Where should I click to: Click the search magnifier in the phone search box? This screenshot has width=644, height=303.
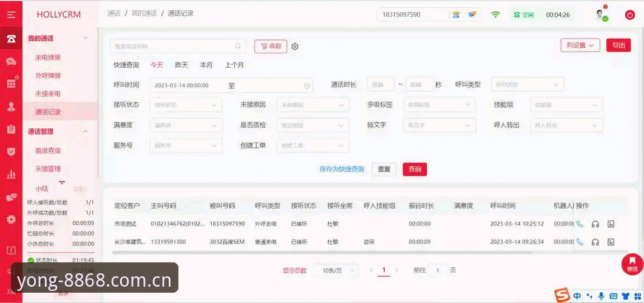[x=238, y=46]
